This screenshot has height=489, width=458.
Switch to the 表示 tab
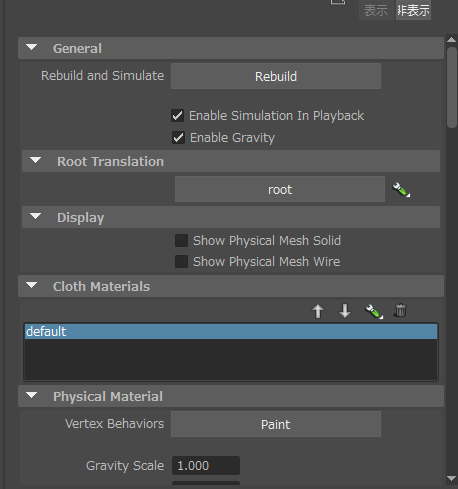coord(376,10)
